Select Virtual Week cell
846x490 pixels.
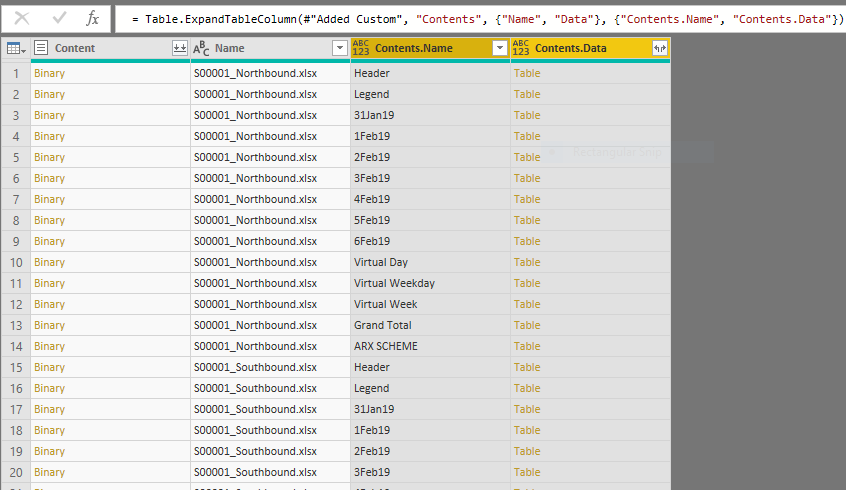point(430,304)
